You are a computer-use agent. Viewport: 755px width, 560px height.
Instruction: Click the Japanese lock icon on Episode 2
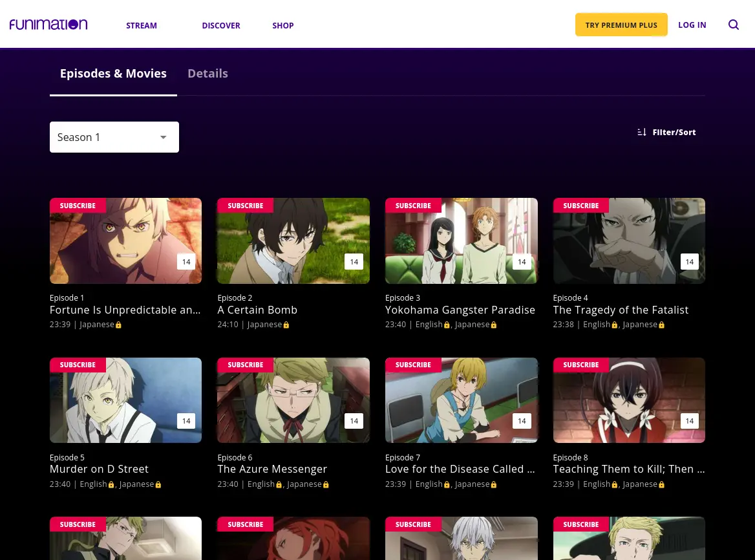(x=286, y=325)
